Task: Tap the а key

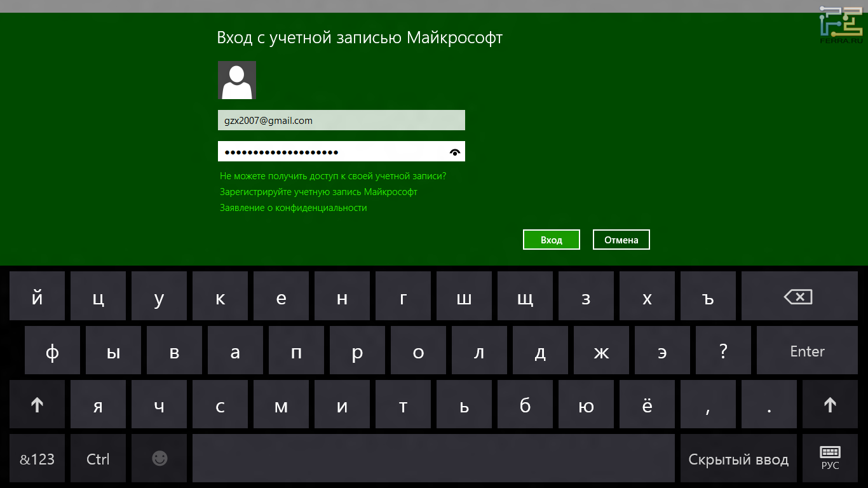Action: click(235, 351)
